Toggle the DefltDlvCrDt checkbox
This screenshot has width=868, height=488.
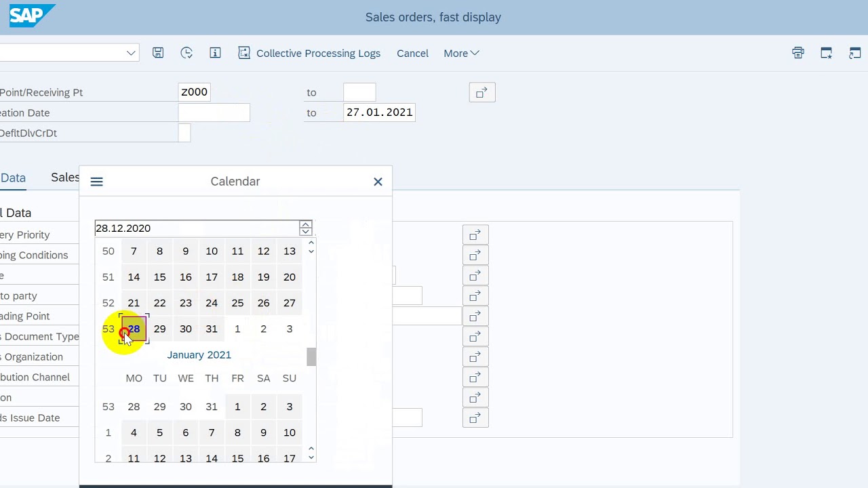[x=184, y=133]
